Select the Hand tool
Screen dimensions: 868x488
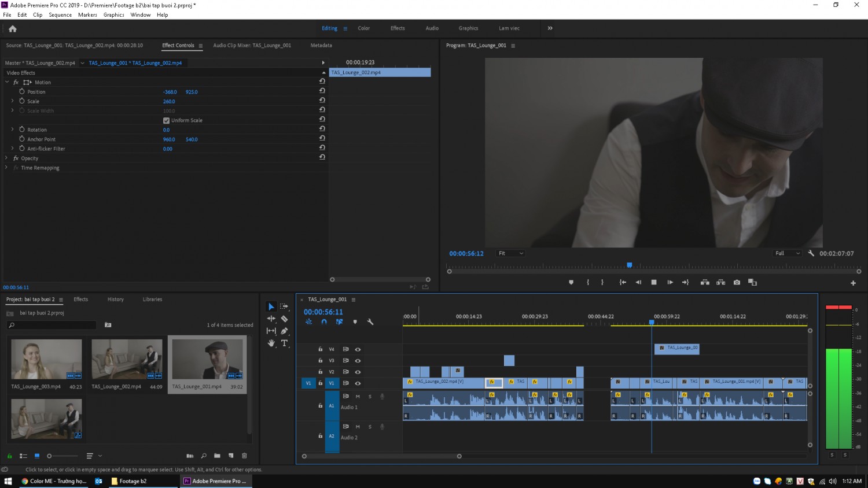pyautogui.click(x=271, y=343)
